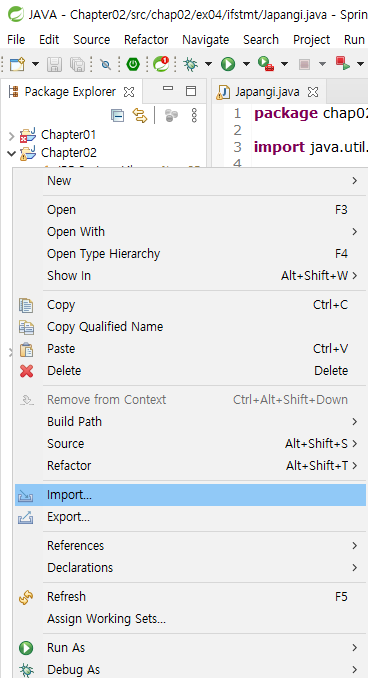
Task: Expand the Build Path submenu
Action: [x=190, y=422]
